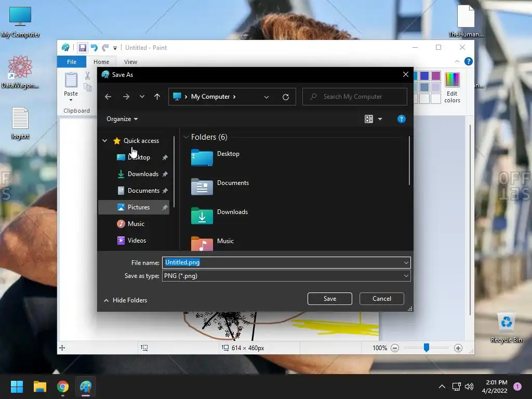Screen dimensions: 532x399
Task: Click the Change your view icon
Action: coord(369,119)
